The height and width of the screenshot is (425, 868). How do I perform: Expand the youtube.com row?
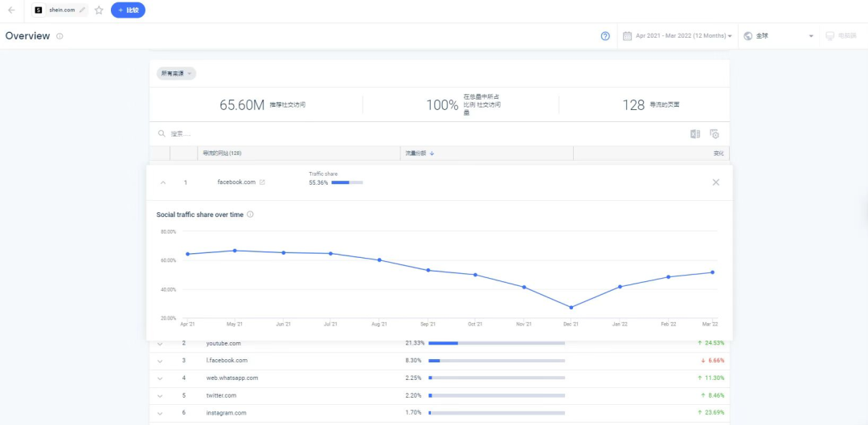click(160, 344)
